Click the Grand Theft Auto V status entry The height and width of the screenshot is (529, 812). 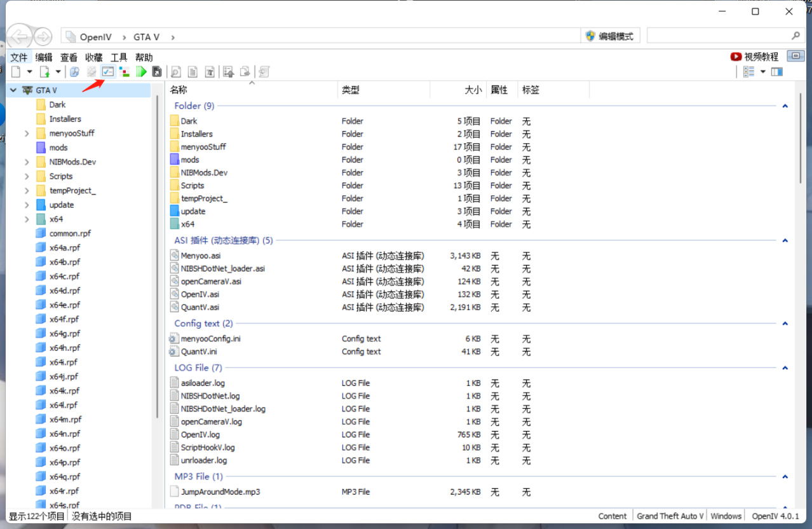[x=670, y=516]
